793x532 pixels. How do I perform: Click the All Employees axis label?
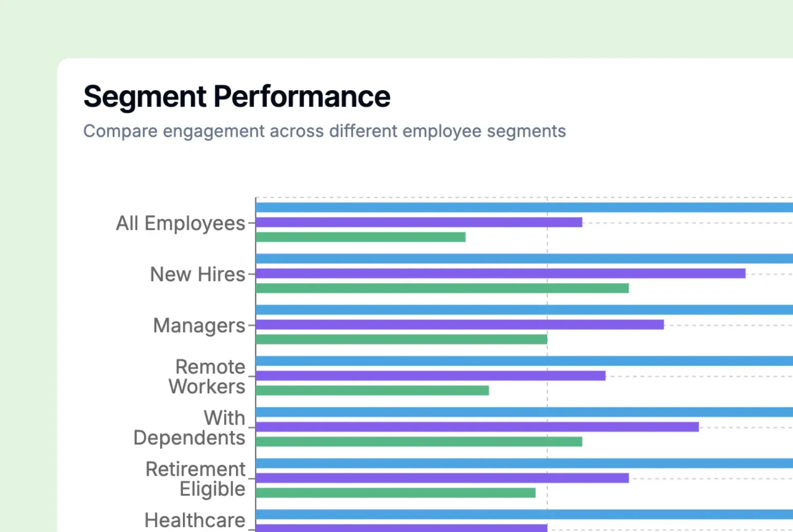(180, 223)
